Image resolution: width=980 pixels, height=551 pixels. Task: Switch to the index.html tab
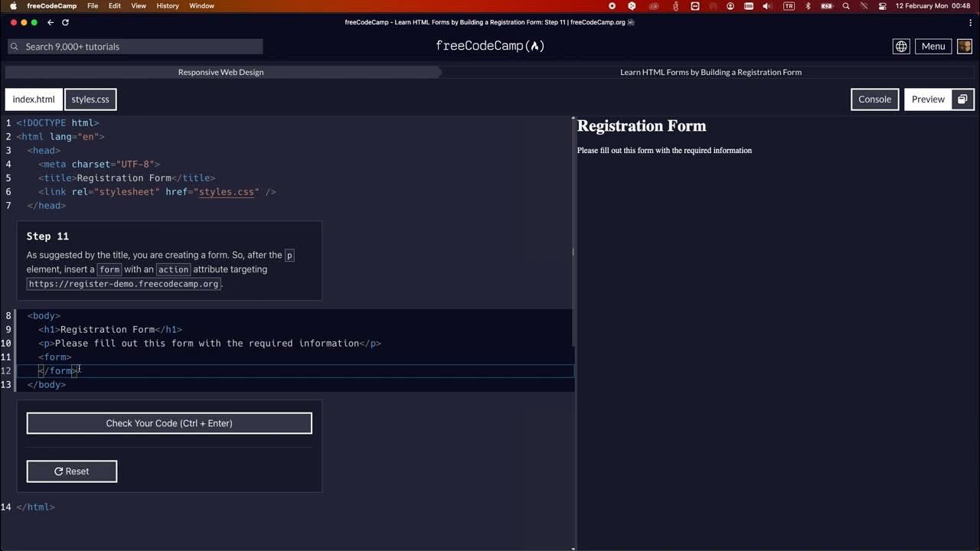tap(34, 99)
